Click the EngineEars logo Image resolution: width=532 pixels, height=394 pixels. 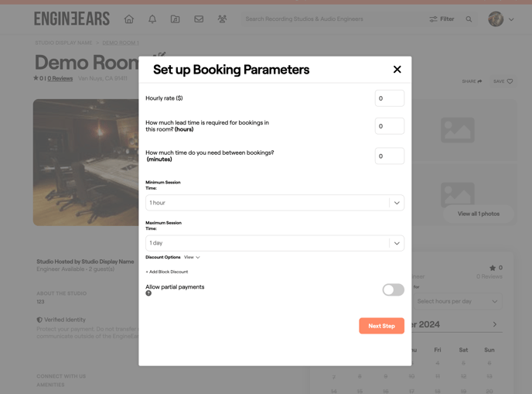pos(72,19)
